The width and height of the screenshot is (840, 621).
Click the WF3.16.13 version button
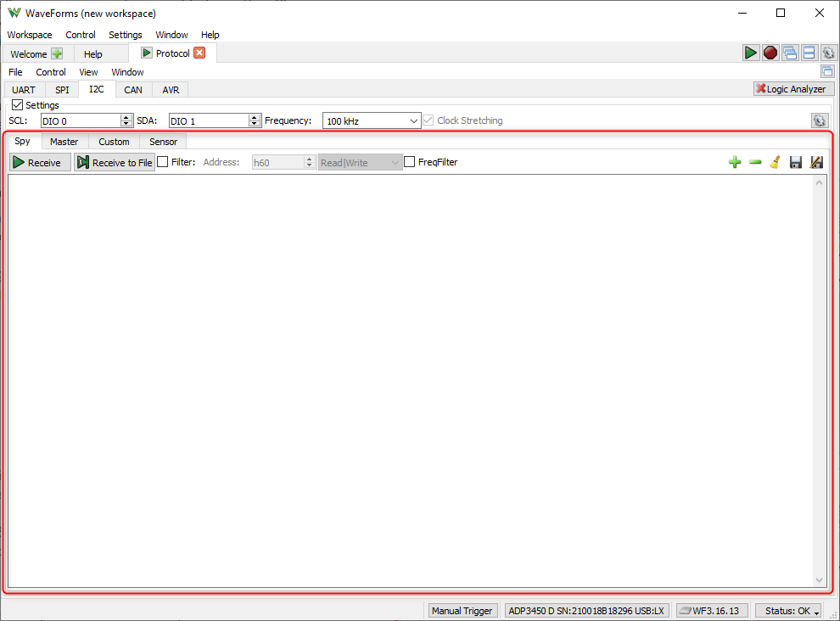[x=711, y=610]
